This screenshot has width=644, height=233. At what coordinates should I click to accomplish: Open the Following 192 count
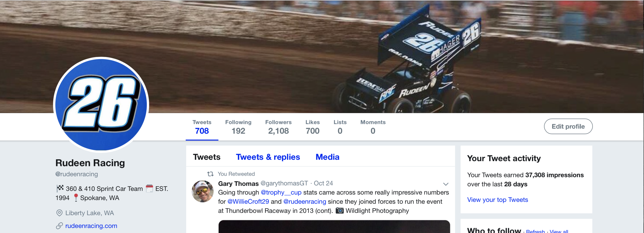238,127
